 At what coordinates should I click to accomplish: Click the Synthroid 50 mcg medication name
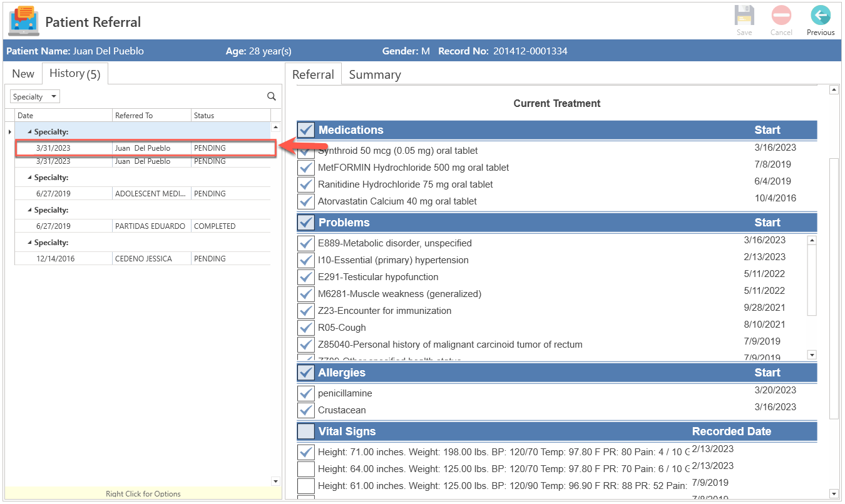397,151
